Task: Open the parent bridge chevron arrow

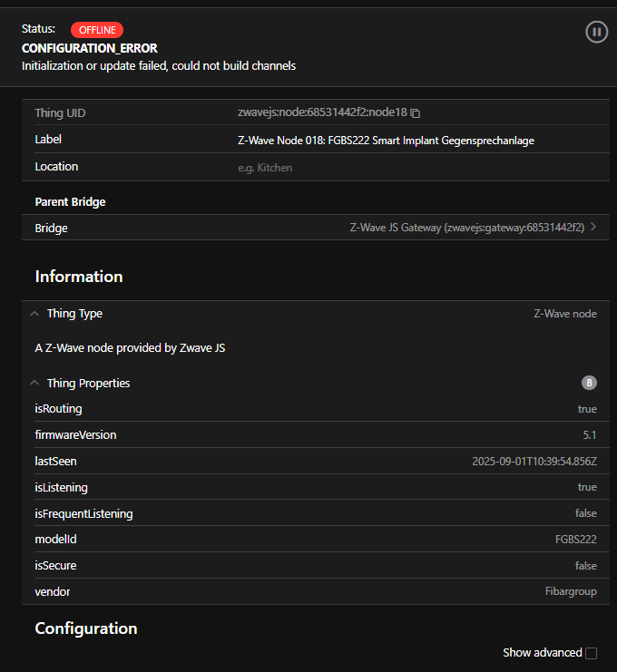Action: tap(593, 228)
